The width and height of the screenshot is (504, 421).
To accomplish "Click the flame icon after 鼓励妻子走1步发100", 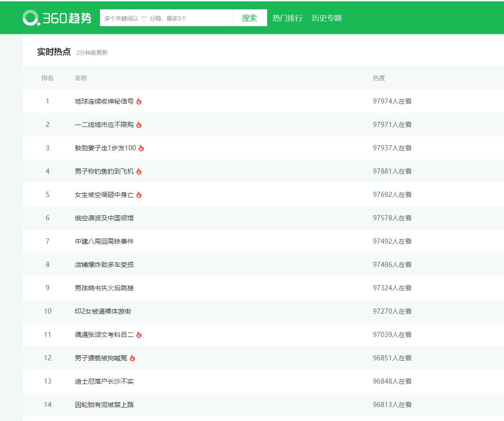I will click(x=142, y=148).
